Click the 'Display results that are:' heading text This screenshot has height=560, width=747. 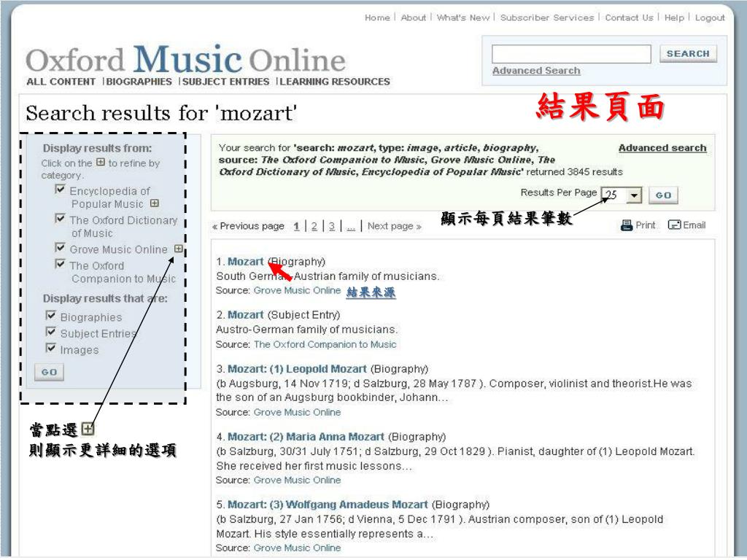coord(105,298)
